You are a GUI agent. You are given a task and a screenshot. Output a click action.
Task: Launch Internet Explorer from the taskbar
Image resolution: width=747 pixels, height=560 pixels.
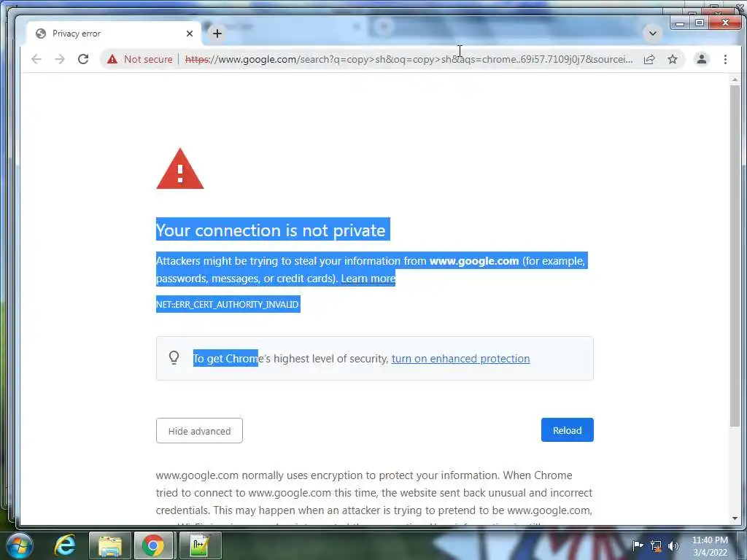pos(65,545)
